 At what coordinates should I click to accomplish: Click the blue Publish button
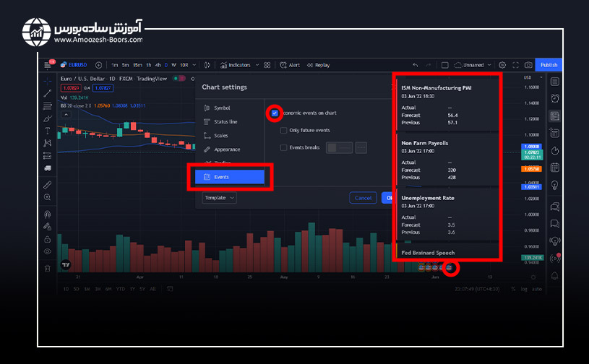point(549,65)
